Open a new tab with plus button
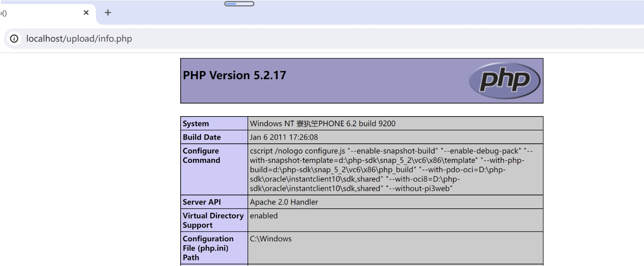644x266 pixels. pos(108,13)
